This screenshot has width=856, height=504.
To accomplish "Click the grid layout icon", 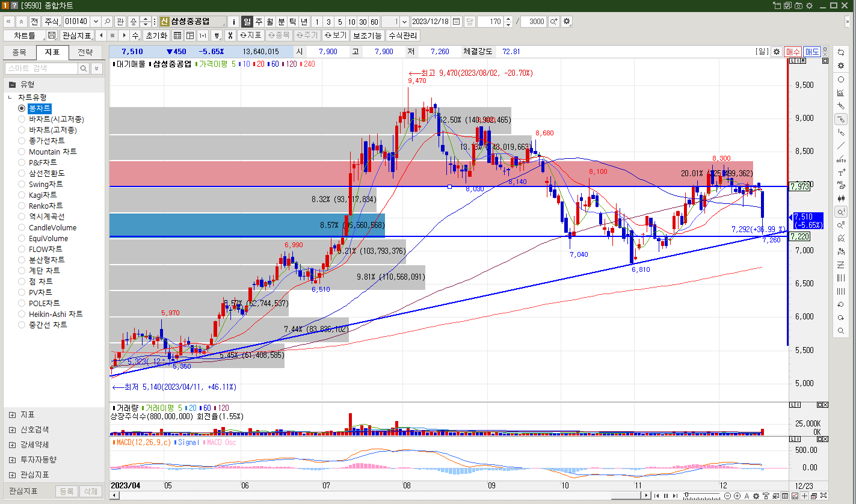I will click(x=177, y=35).
